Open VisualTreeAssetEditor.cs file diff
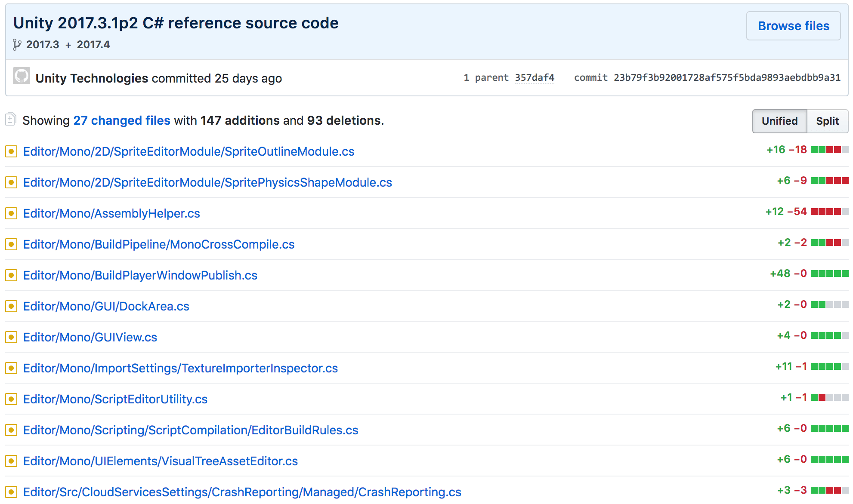853x504 pixels. (x=161, y=461)
